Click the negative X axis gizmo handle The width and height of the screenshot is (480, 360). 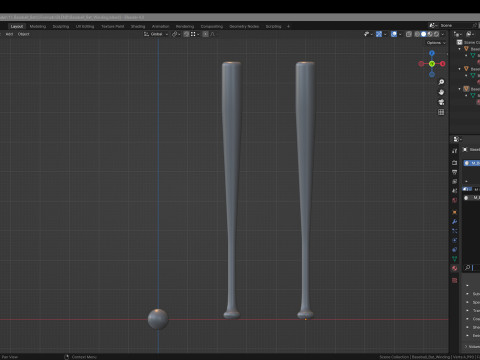[x=421, y=64]
